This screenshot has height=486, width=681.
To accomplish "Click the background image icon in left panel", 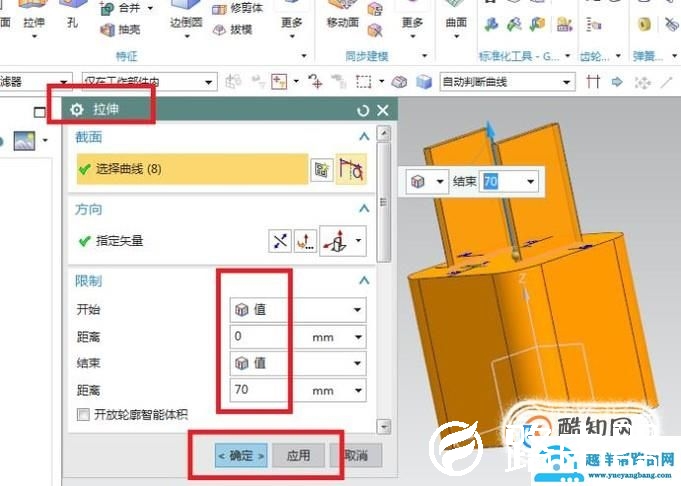I will point(24,140).
